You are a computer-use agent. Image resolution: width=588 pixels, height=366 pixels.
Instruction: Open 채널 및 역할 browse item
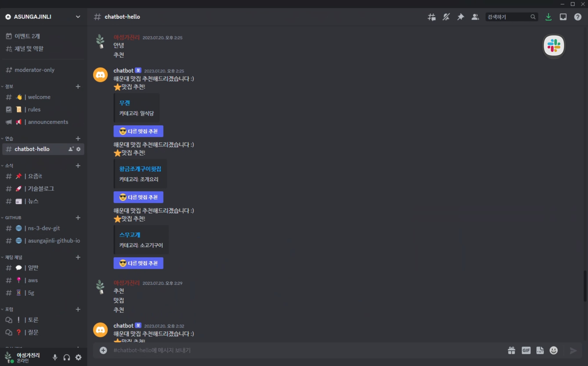(29, 49)
